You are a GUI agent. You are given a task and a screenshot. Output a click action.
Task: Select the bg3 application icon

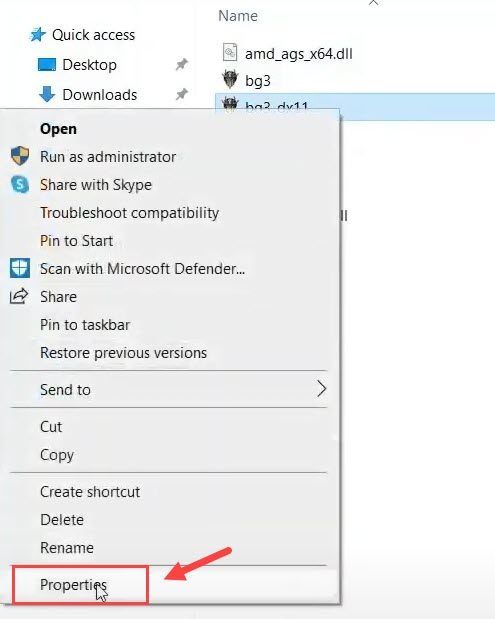click(230, 79)
